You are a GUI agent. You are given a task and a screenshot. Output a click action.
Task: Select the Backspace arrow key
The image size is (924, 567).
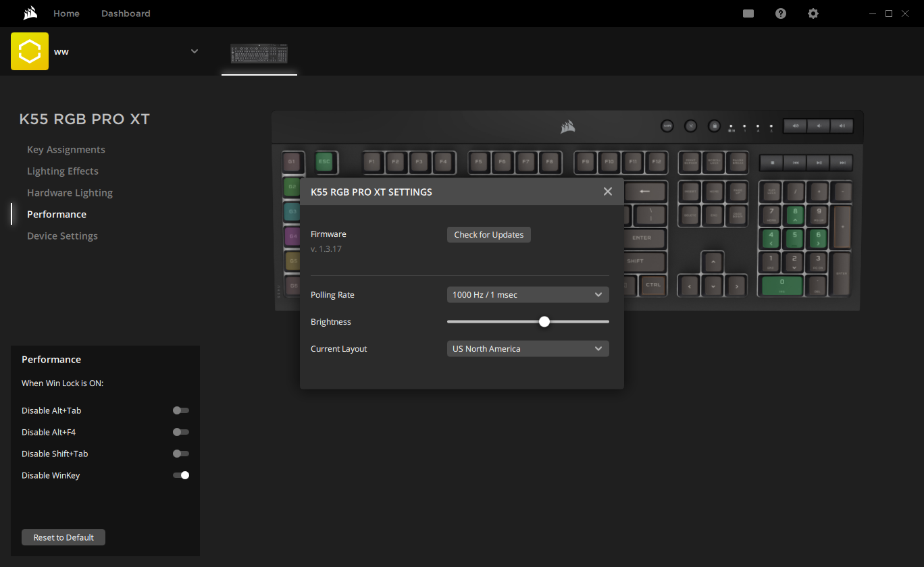[x=645, y=191]
